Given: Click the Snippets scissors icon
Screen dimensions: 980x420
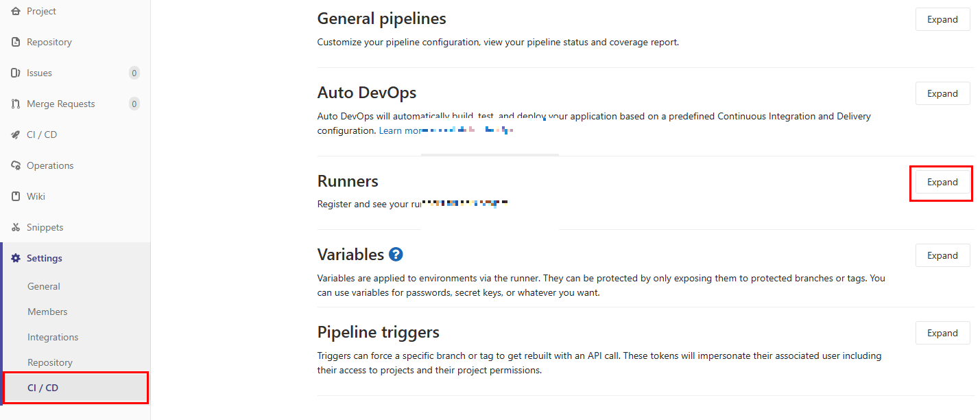Looking at the screenshot, I should point(16,227).
